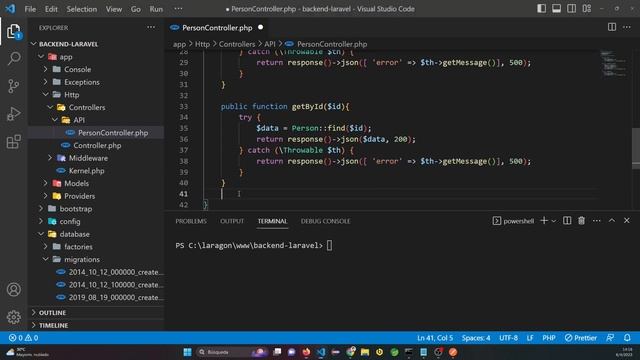Viewport: 640px width, 360px height.
Task: Open PersonController.php in explorer tree
Action: click(96, 133)
